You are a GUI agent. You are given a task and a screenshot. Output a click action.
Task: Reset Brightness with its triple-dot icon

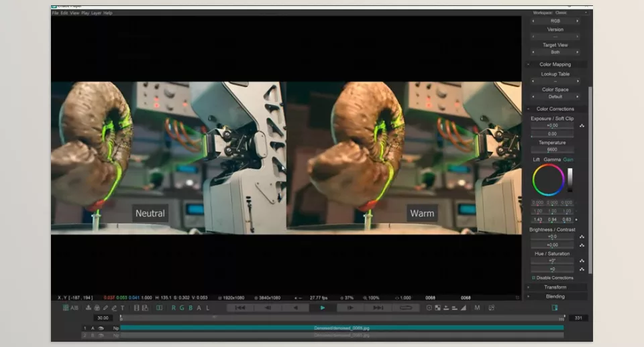(x=582, y=236)
